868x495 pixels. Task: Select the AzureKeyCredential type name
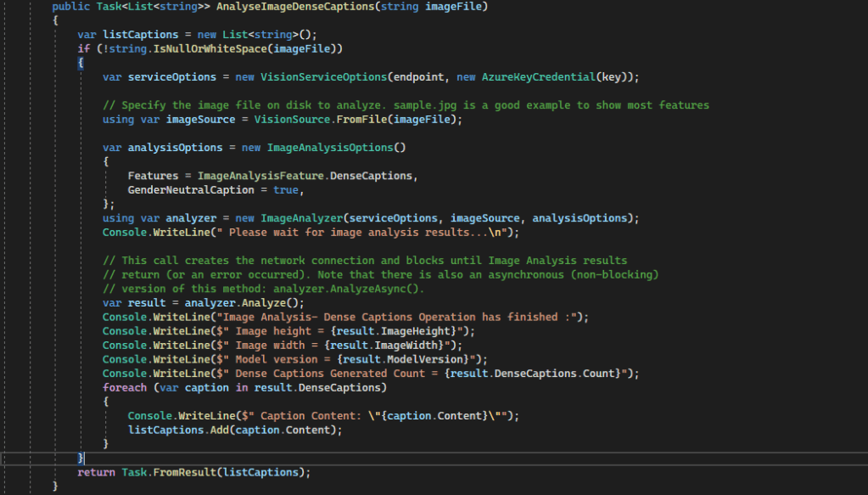[537, 76]
